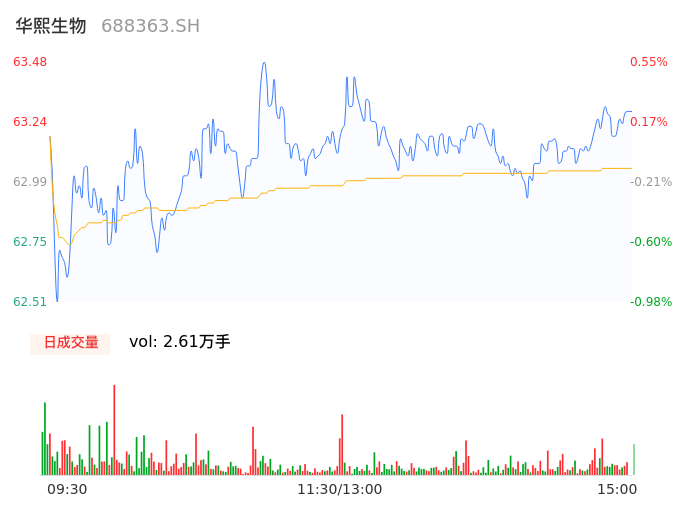Click the -0.60% percentage label

tap(648, 242)
